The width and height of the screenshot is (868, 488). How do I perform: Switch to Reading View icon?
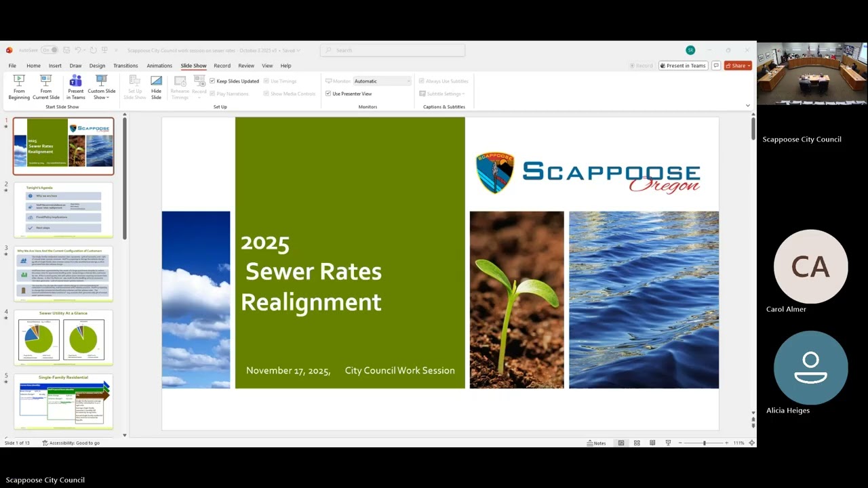[652, 443]
